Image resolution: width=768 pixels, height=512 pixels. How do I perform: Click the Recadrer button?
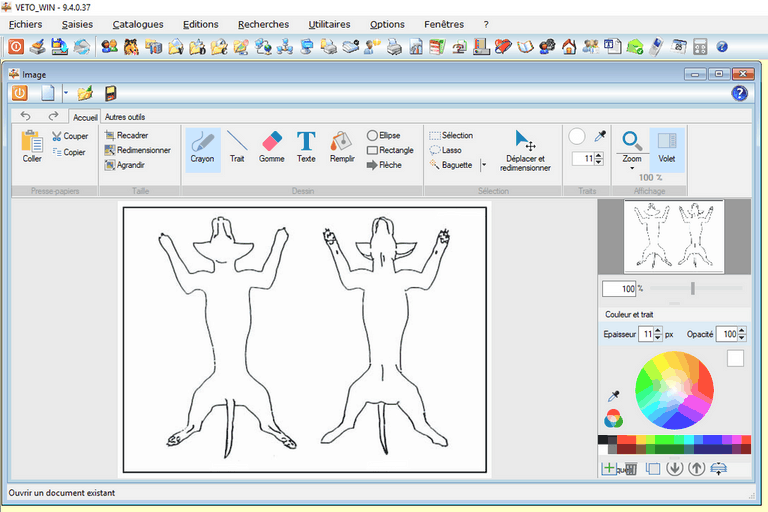[x=132, y=135]
